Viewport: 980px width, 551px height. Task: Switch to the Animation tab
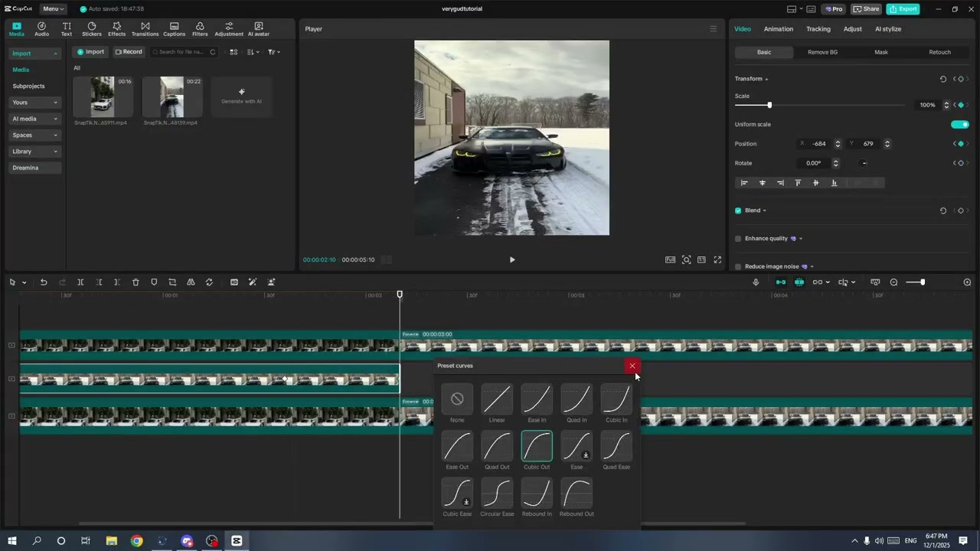778,29
